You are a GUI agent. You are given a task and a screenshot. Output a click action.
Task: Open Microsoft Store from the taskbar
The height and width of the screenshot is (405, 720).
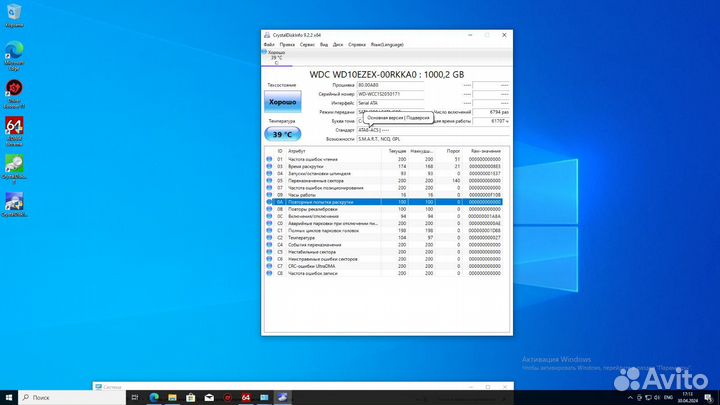coord(191,397)
